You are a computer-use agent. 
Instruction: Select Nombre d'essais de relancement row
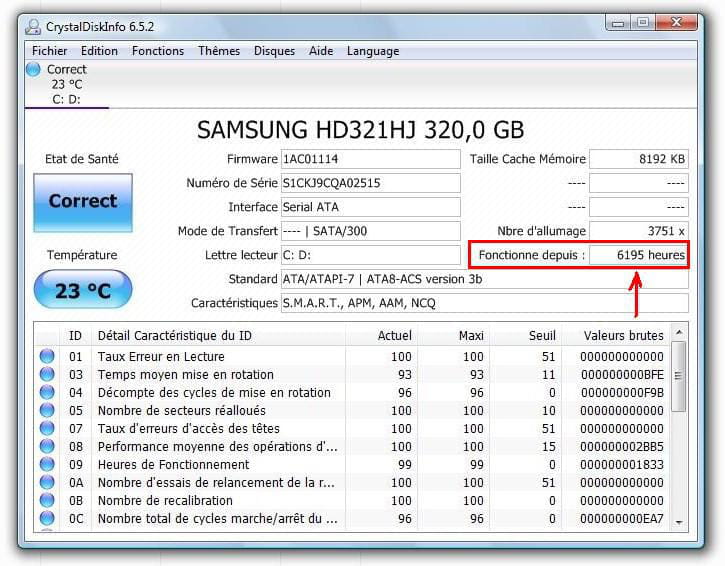pos(351,483)
